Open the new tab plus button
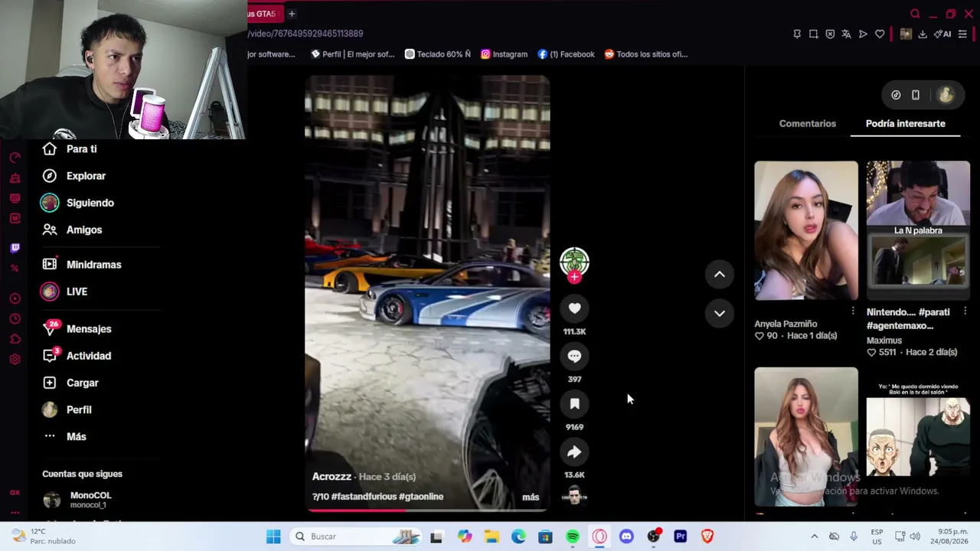This screenshot has height=551, width=980. click(292, 14)
